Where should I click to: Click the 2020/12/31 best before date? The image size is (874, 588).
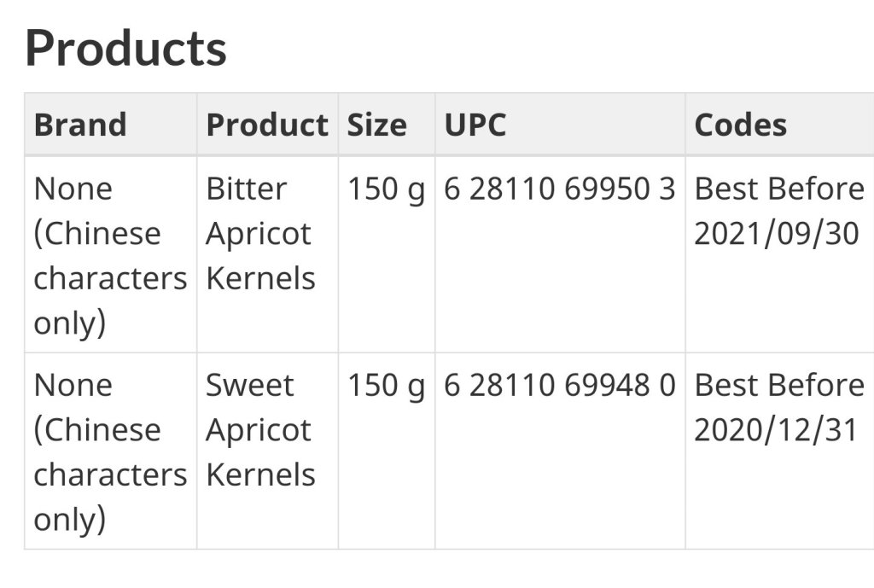tap(776, 430)
